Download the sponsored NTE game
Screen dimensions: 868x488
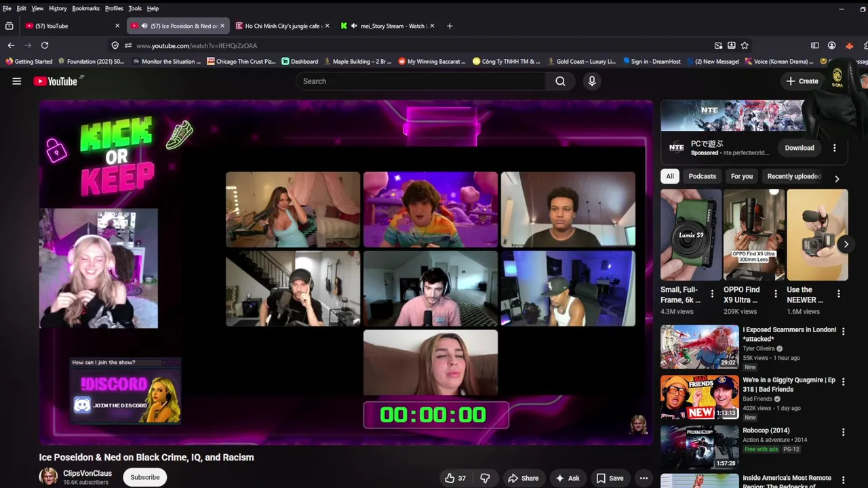coord(800,148)
